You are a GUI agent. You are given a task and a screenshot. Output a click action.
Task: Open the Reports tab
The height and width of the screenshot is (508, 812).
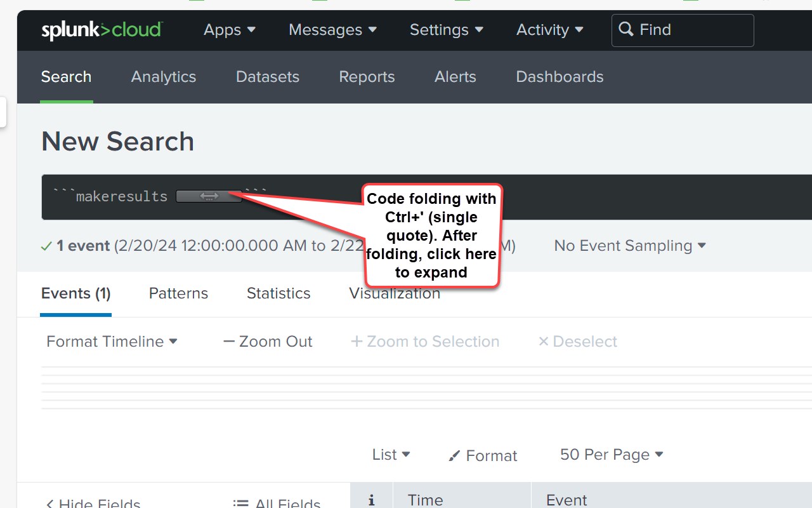(x=367, y=77)
